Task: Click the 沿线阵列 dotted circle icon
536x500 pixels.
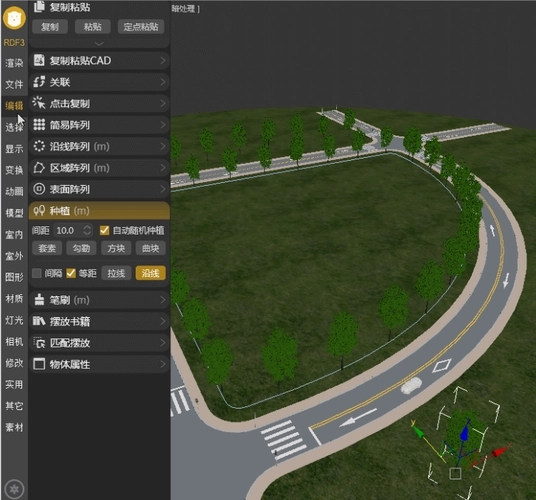Action: coord(39,146)
